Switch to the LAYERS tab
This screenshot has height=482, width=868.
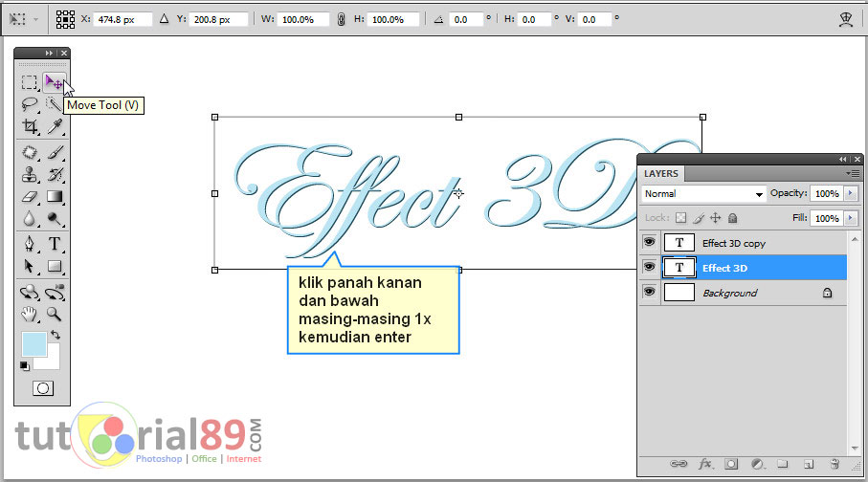pyautogui.click(x=661, y=173)
